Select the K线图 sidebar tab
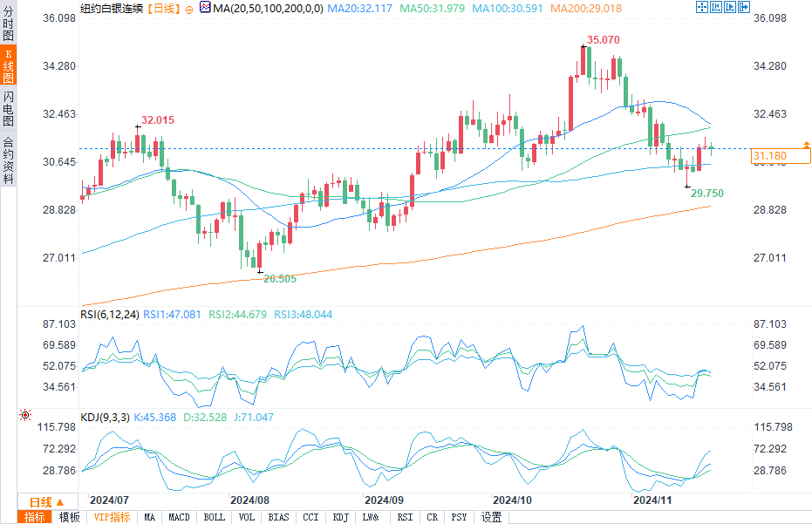This screenshot has width=812, height=524. click(x=9, y=65)
